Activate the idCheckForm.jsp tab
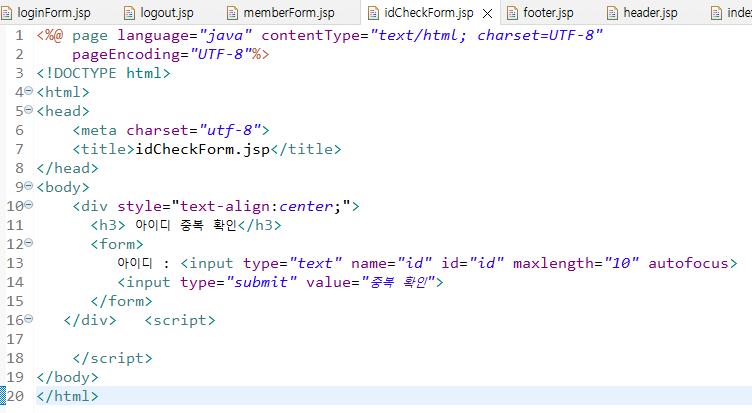752x413 pixels. (428, 13)
